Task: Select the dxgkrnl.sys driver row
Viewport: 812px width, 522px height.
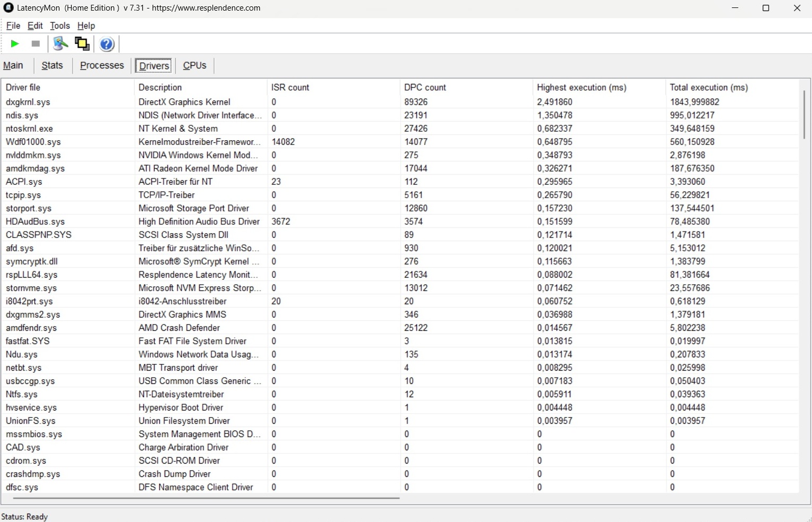Action: click(28, 102)
